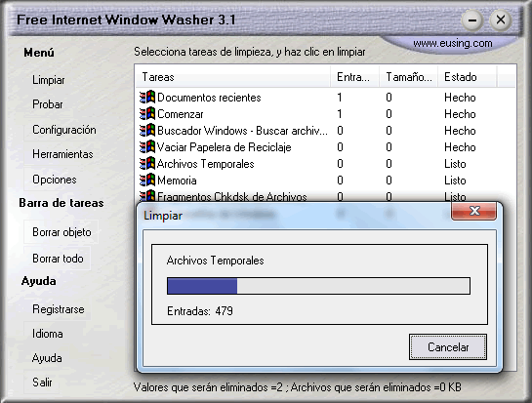Screen dimensions: 532x403
Task: Select Fragmentos Chkdsk de Archivos row text
Action: (232, 196)
